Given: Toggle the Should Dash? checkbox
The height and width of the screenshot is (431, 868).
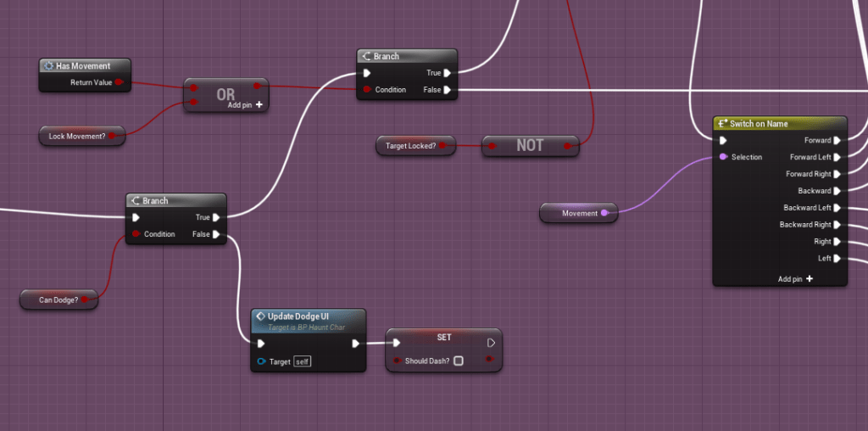Looking at the screenshot, I should point(458,361).
